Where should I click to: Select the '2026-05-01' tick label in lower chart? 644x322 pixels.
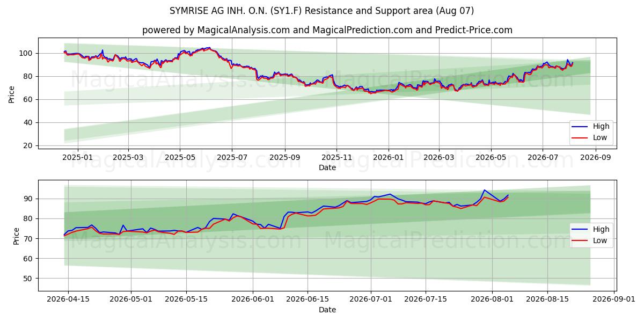[130, 299]
